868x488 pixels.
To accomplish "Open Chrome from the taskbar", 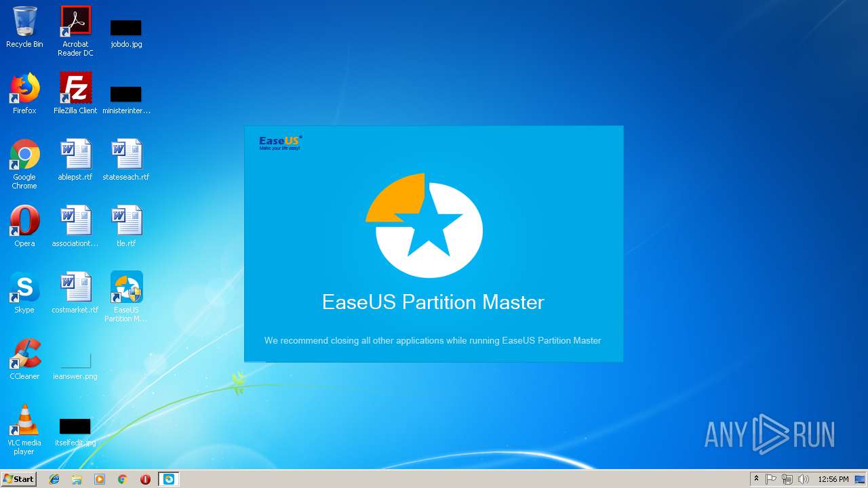I will point(122,479).
